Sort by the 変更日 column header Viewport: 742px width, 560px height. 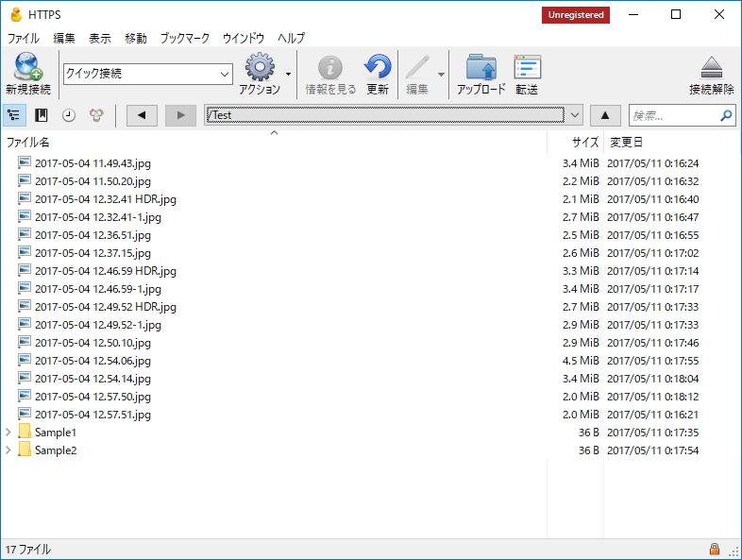pos(672,142)
